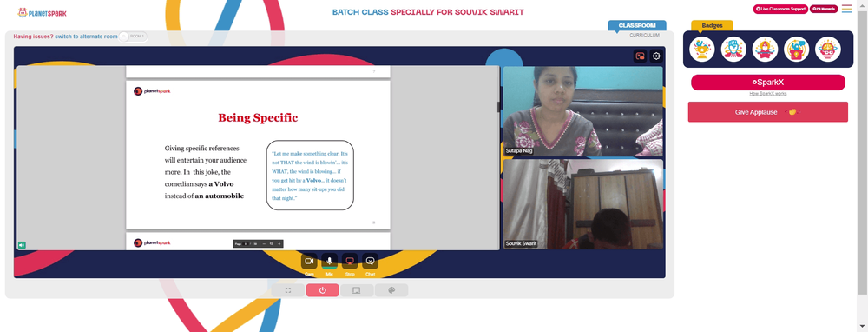Click the SparkX button

768,82
